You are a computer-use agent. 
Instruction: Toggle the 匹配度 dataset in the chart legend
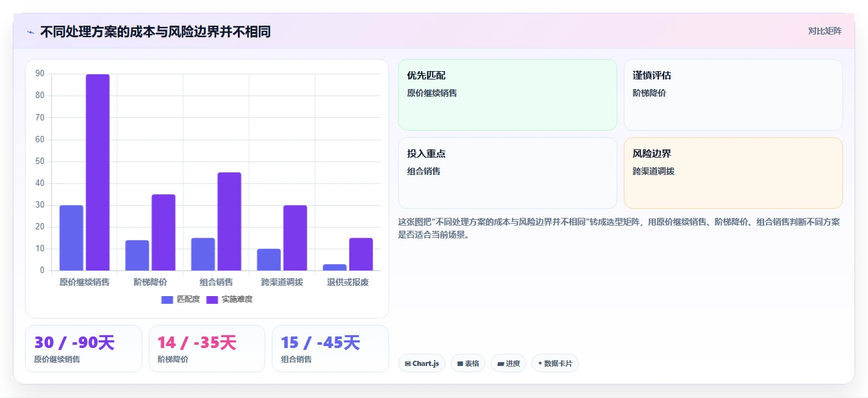[x=181, y=299]
